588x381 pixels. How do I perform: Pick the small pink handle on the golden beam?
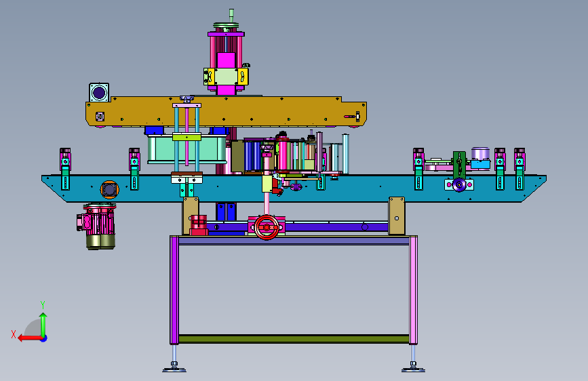[349, 117]
